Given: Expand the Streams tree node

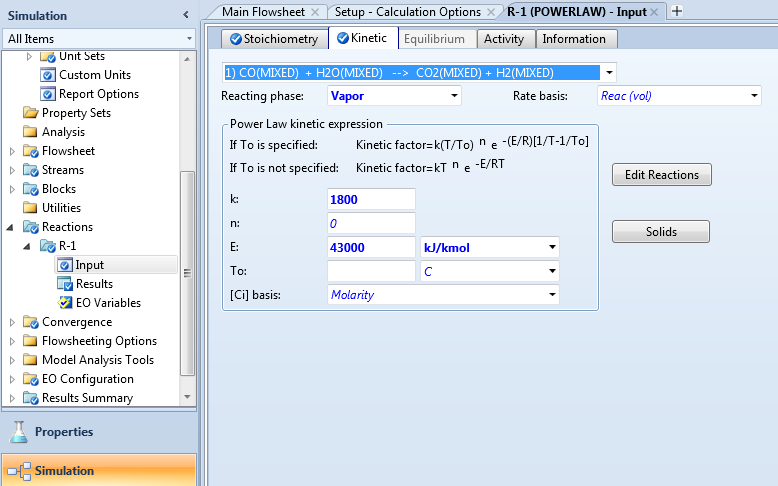Looking at the screenshot, I should (x=12, y=170).
